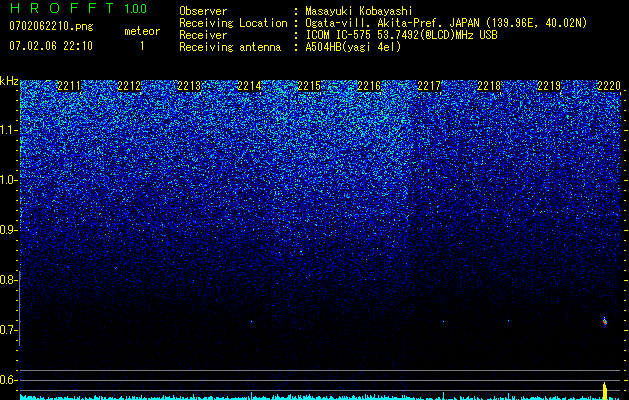Image resolution: width=629 pixels, height=400 pixels.
Task: Click the 0.7 kHz axis label
Action: click(9, 330)
